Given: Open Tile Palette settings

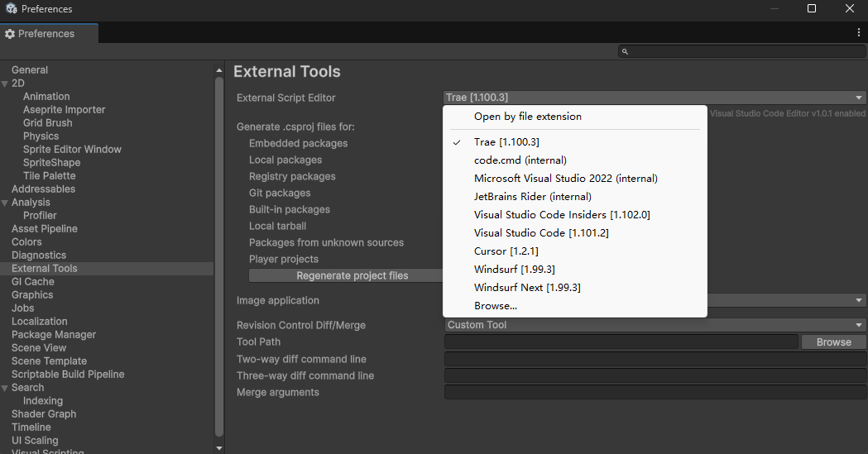Looking at the screenshot, I should click(x=50, y=176).
